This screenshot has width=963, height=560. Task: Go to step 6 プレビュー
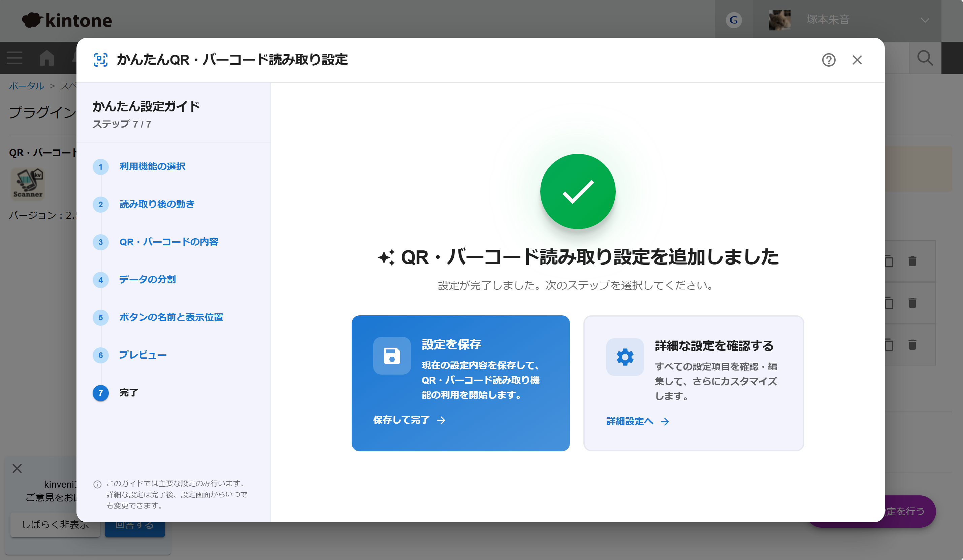pos(142,355)
